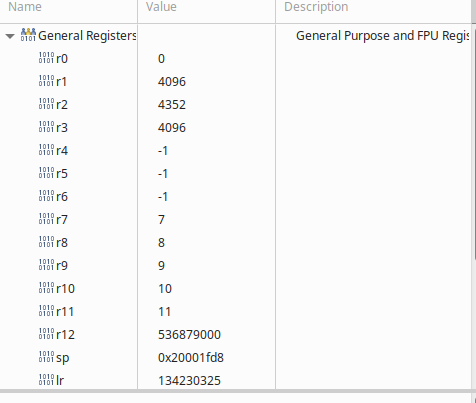Screen dimensions: 476x403
Task: Click the r1 register binary icon
Action: (x=46, y=81)
